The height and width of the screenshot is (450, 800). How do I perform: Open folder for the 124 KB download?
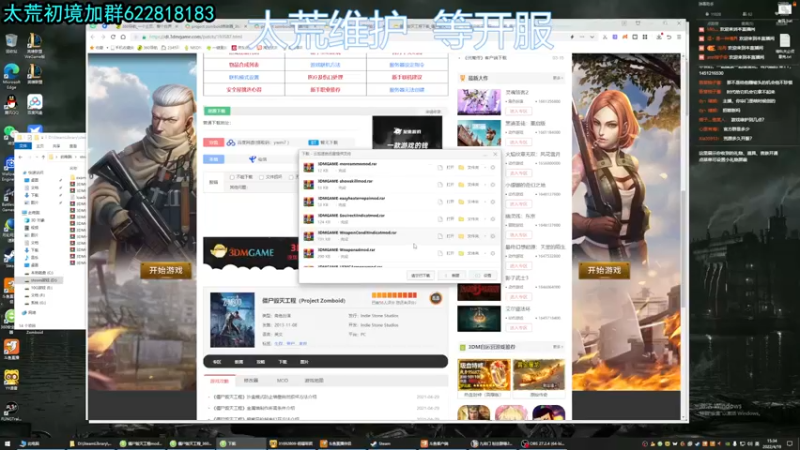click(469, 219)
